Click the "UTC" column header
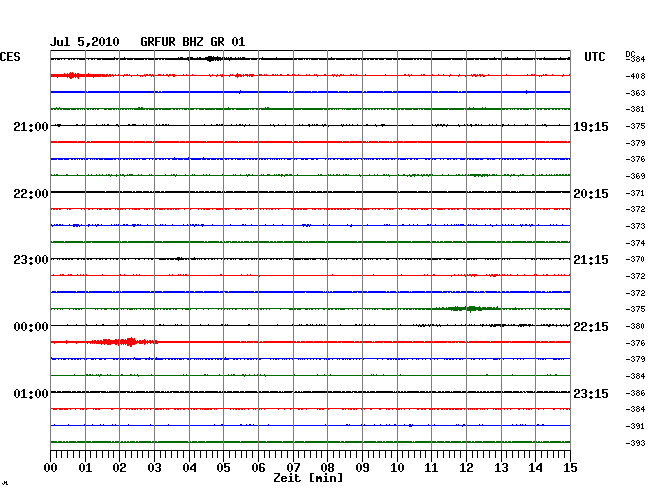The image size is (650, 494). (x=594, y=57)
